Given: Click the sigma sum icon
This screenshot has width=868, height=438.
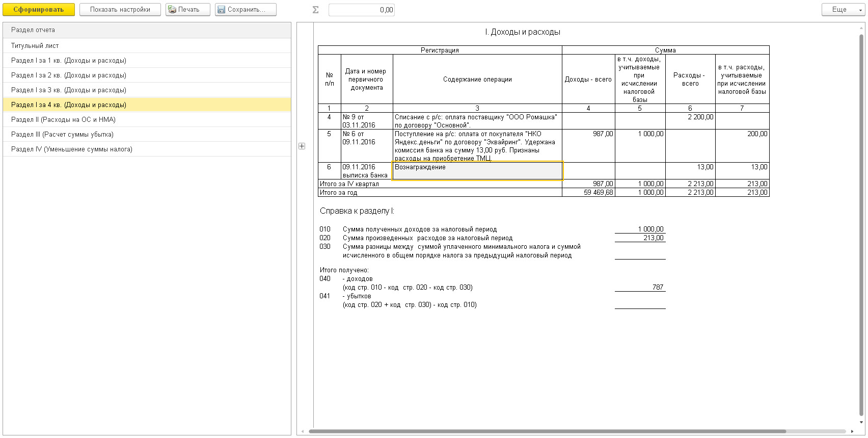Looking at the screenshot, I should tap(315, 10).
